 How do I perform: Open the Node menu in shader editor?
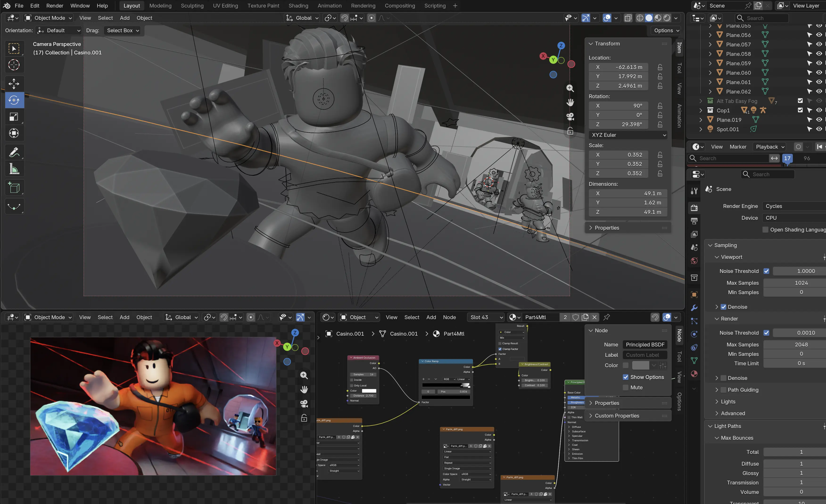tap(449, 317)
